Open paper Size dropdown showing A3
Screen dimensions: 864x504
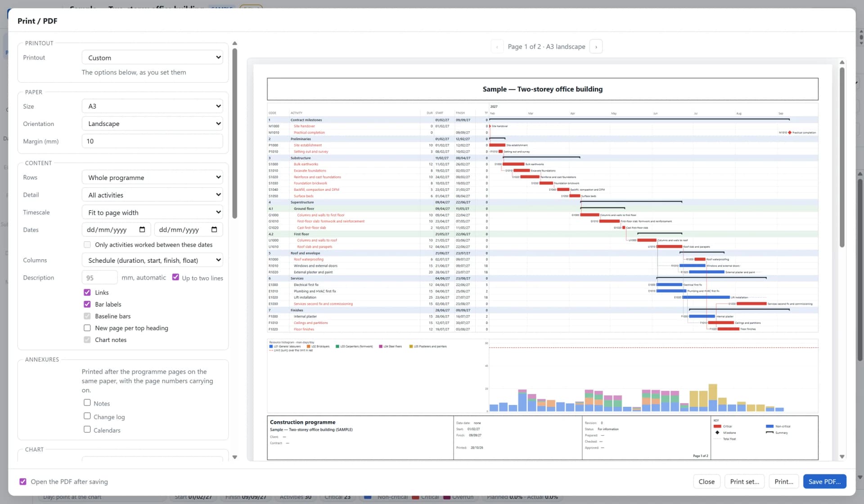152,106
